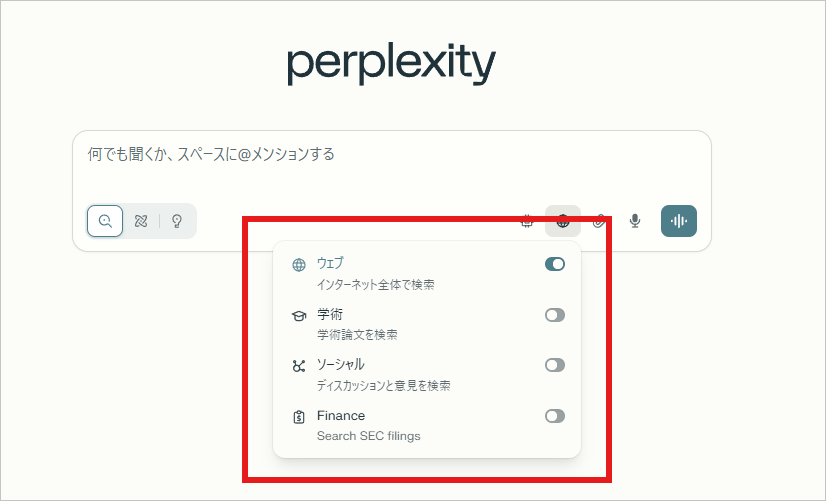Click the globe sources button
This screenshot has height=501, width=826.
(563, 221)
